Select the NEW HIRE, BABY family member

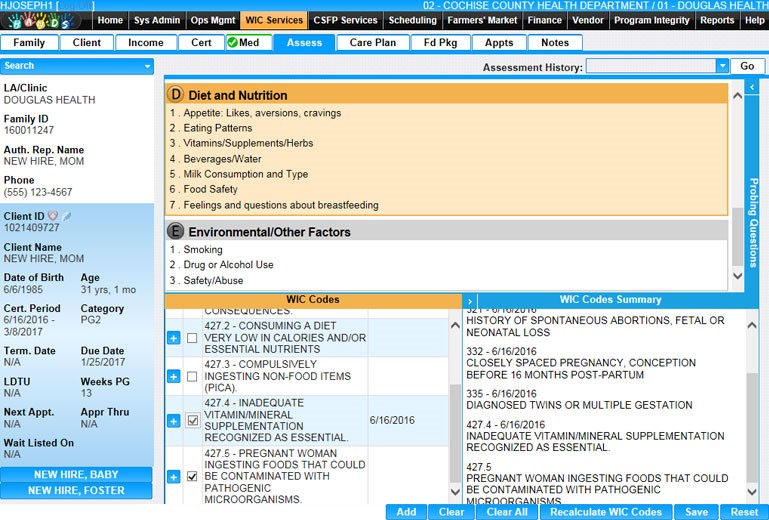tap(76, 475)
